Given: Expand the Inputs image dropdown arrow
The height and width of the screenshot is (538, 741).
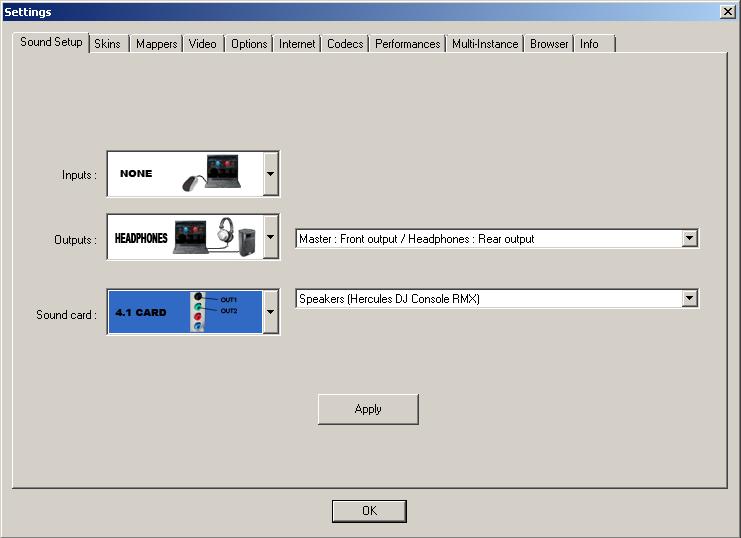Looking at the screenshot, I should [271, 174].
